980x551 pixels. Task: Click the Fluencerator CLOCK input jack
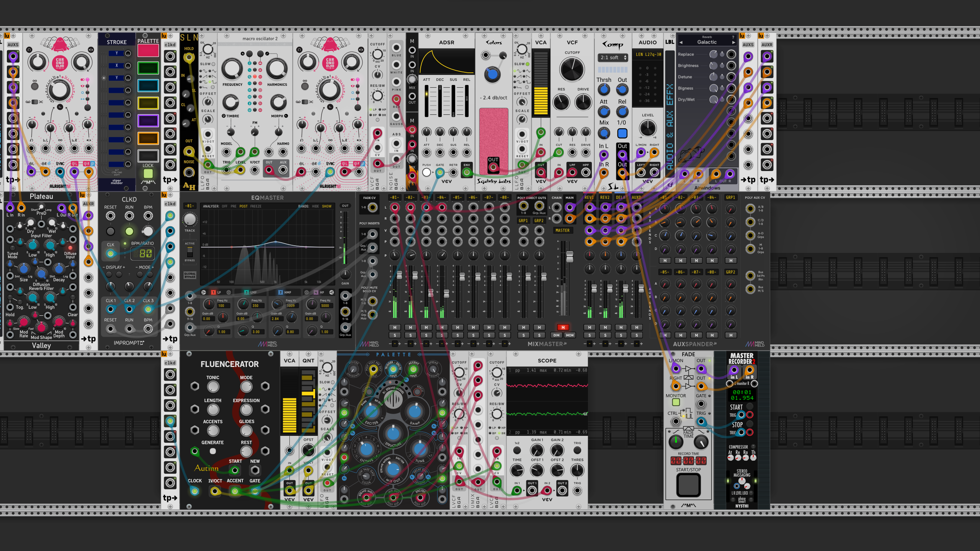coord(194,491)
